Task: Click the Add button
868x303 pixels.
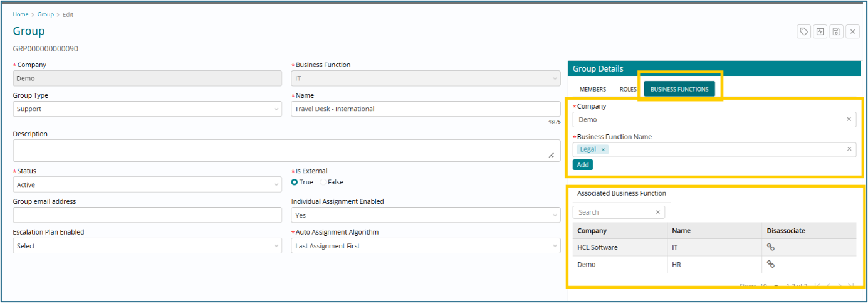Action: [583, 165]
